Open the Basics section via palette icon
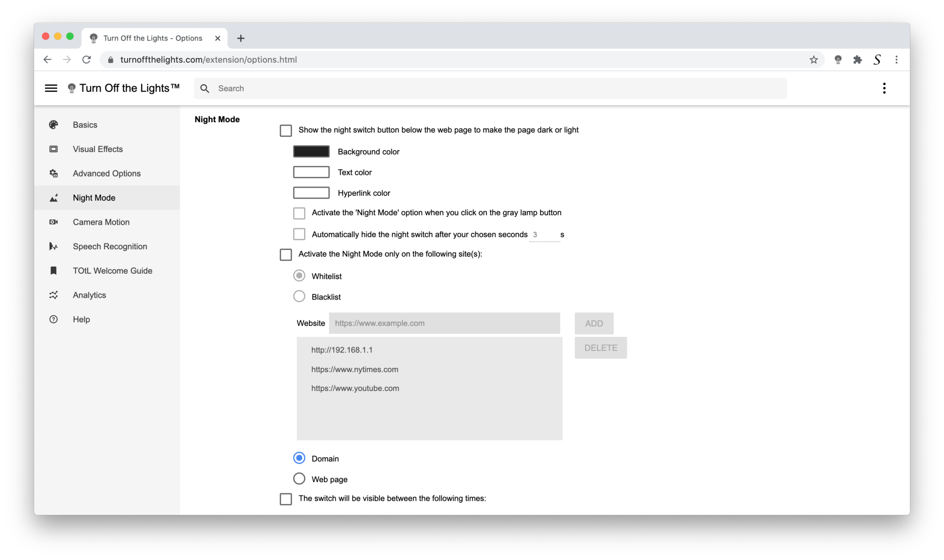 pyautogui.click(x=53, y=124)
